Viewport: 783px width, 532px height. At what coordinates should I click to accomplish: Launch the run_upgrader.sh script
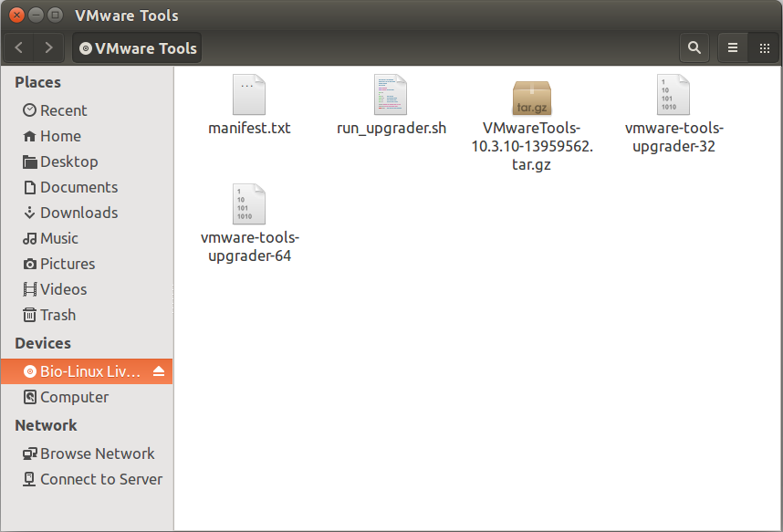(x=391, y=110)
